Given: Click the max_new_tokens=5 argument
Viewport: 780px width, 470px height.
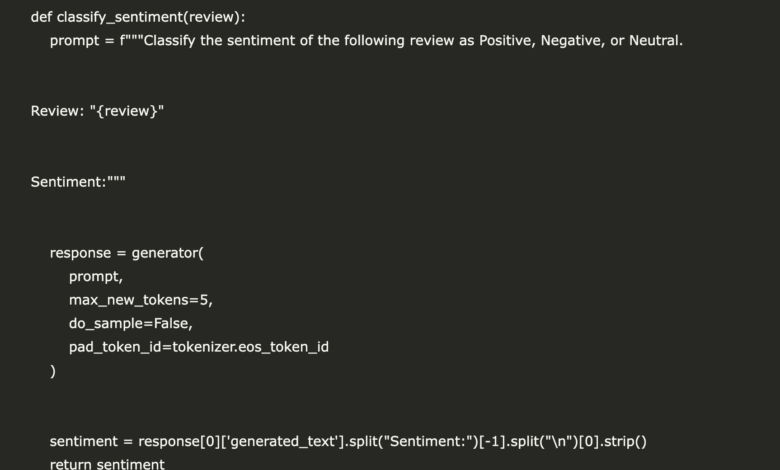Looking at the screenshot, I should click(141, 300).
